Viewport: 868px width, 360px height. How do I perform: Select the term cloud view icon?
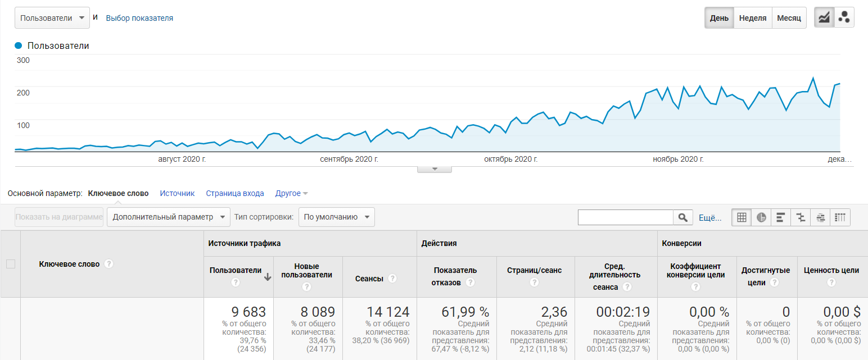821,217
